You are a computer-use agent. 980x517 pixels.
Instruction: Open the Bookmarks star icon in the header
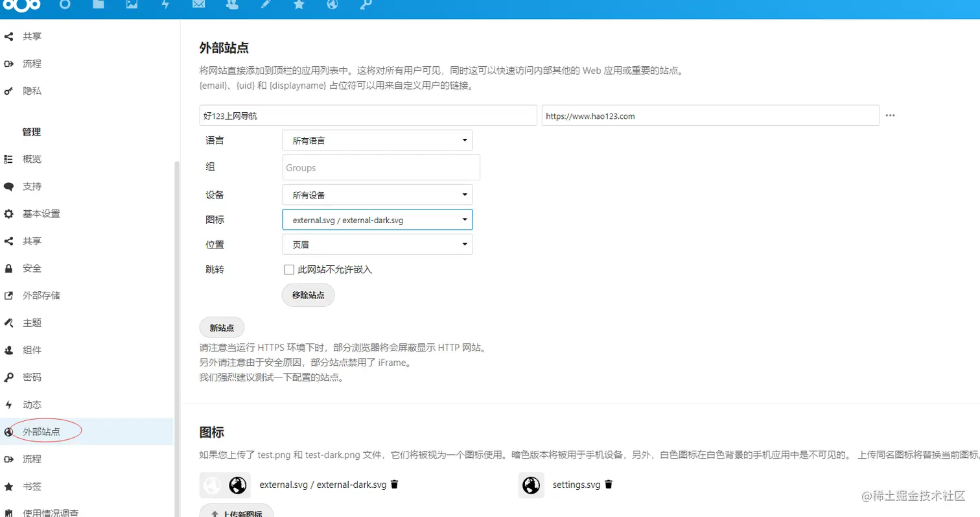[x=299, y=5]
